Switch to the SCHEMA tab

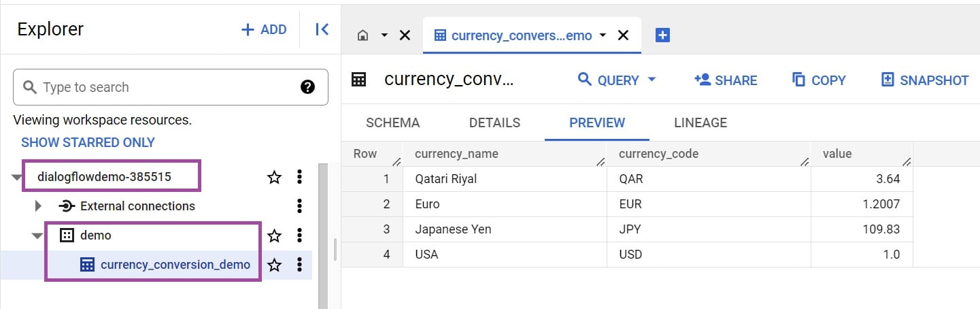point(392,123)
